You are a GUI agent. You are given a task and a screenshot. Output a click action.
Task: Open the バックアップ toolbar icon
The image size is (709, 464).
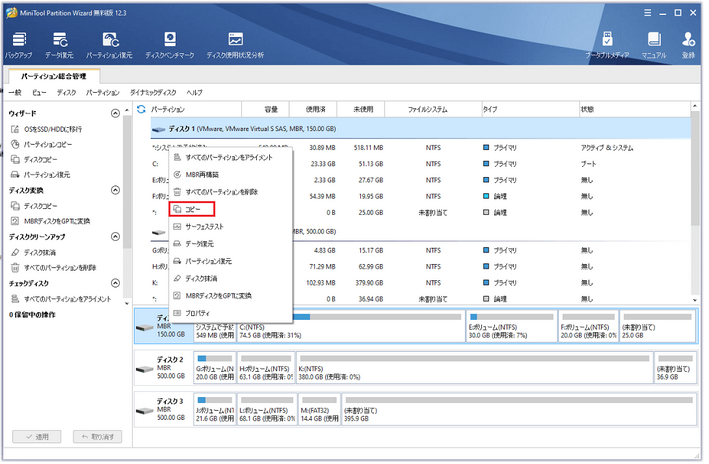(19, 45)
